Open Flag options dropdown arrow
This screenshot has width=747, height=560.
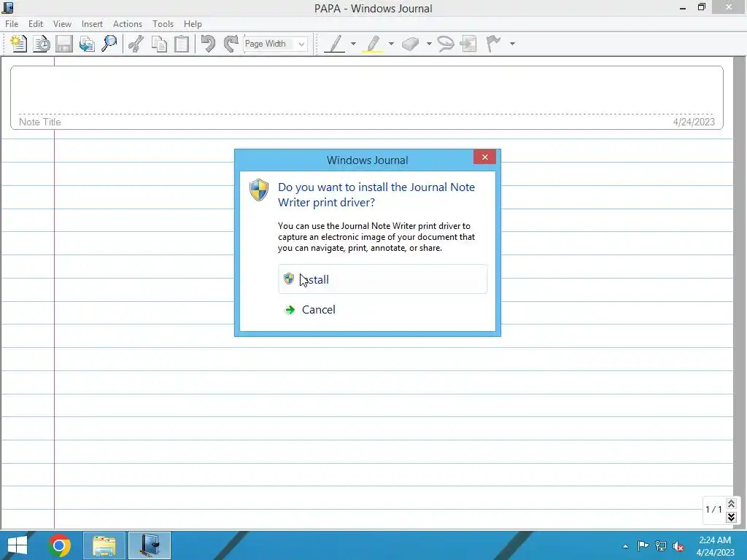click(x=512, y=44)
